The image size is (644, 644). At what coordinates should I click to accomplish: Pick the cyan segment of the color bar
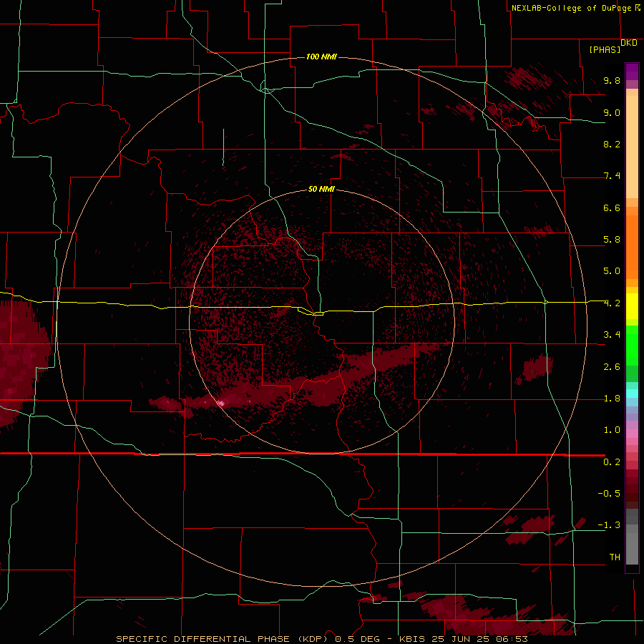point(632,393)
